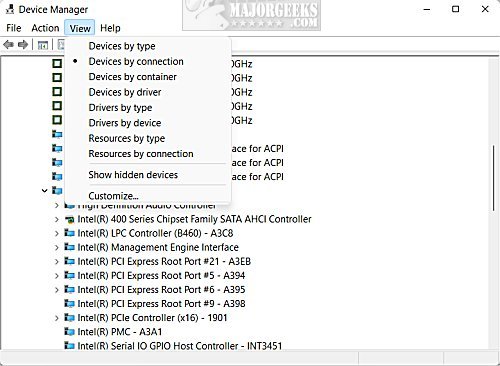
Task: Select Intel(R) PMC - A3A1 row
Action: (x=120, y=332)
